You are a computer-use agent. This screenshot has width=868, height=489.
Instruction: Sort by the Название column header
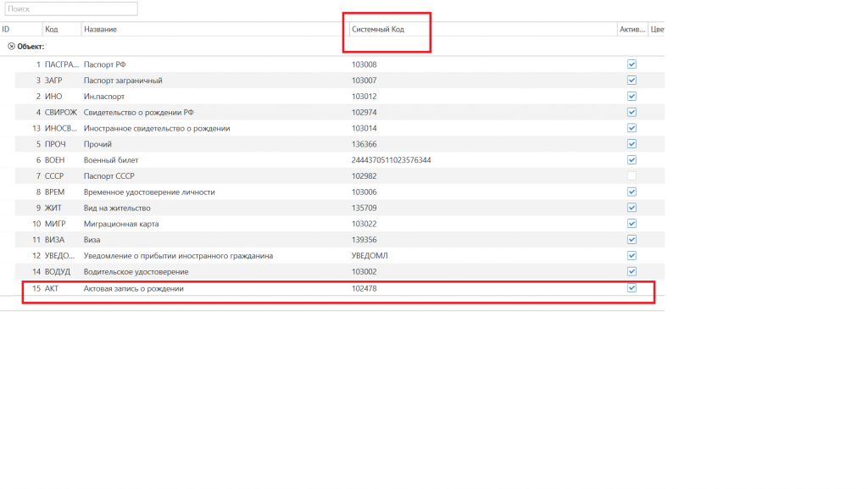[x=100, y=30]
